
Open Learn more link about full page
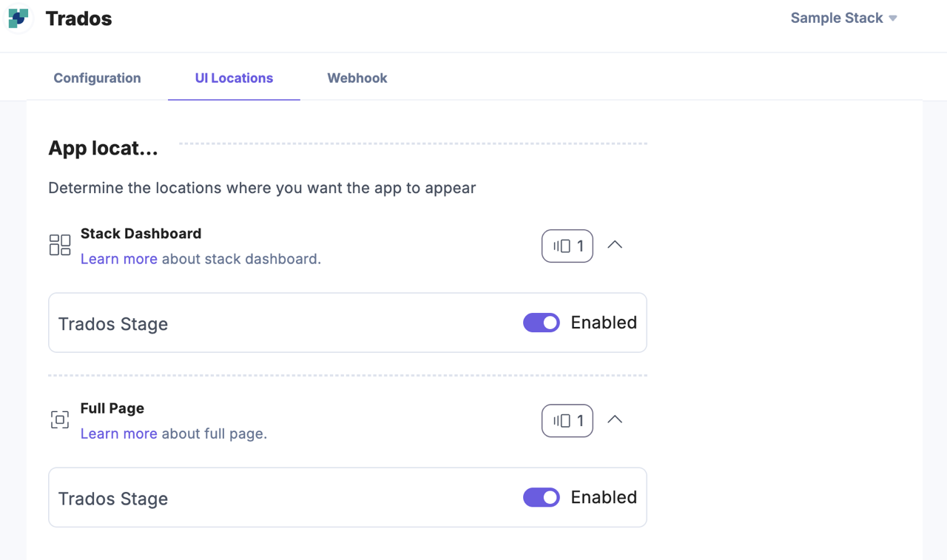pos(118,434)
